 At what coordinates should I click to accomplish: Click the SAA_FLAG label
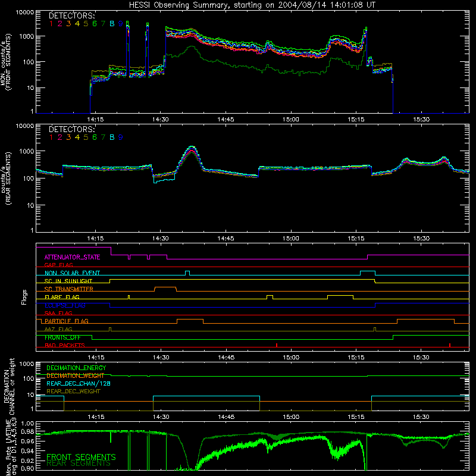[58, 313]
